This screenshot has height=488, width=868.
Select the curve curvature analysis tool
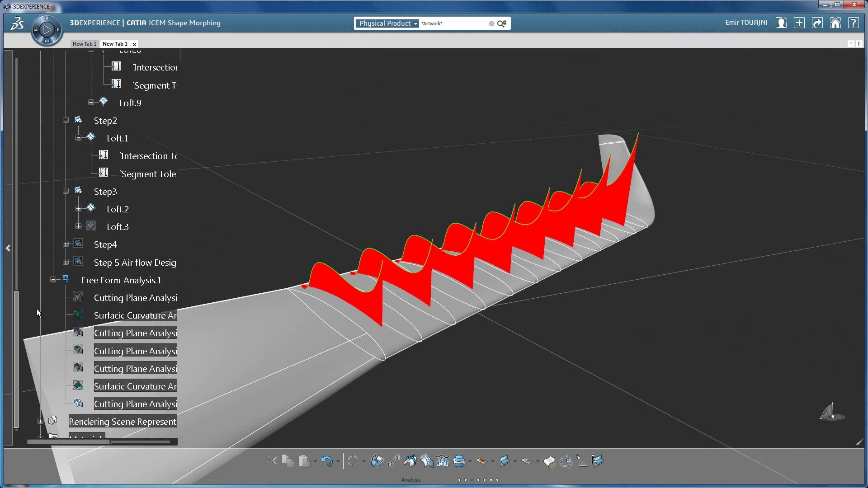(394, 461)
